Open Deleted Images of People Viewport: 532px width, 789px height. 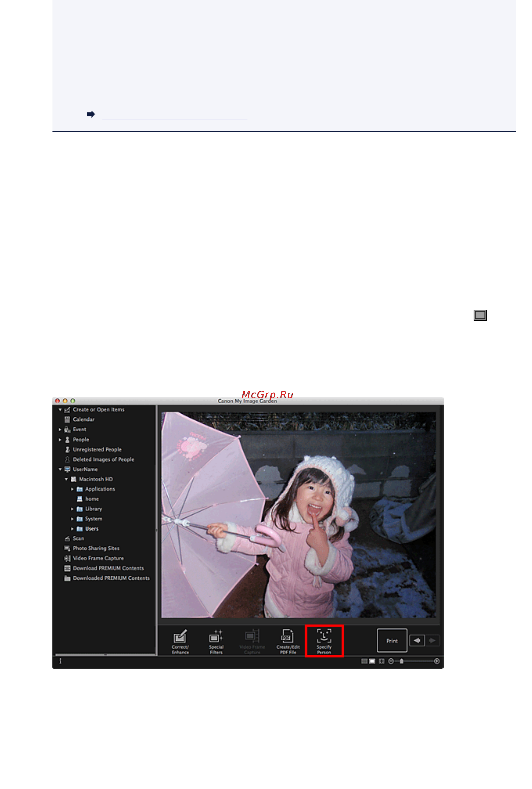(103, 459)
